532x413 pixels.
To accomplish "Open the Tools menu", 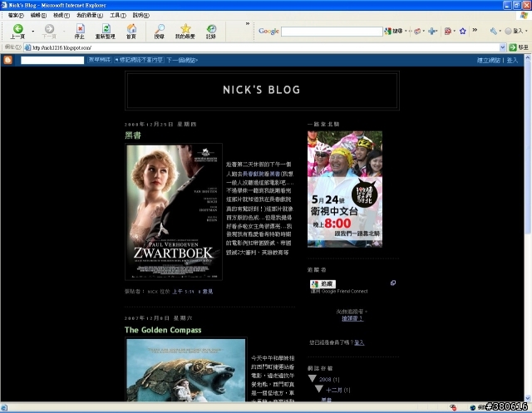I will [x=118, y=15].
